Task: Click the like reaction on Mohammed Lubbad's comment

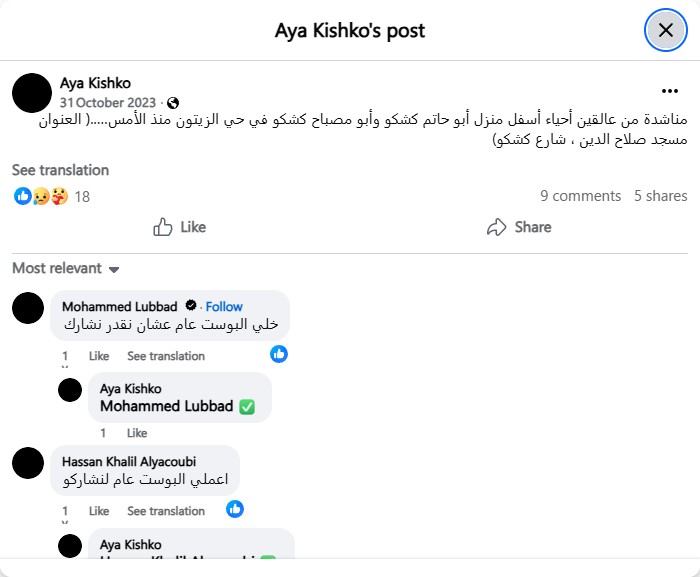Action: tap(279, 354)
